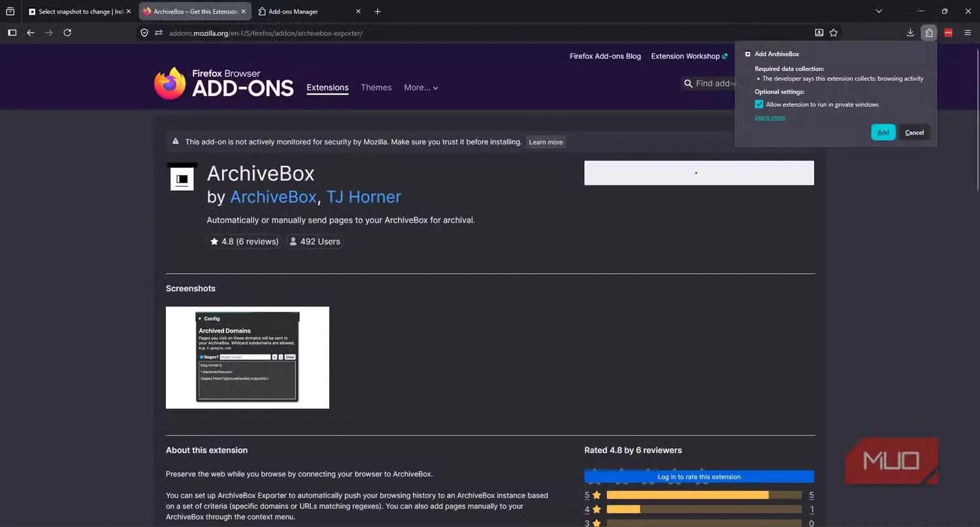Open 'Learn more' link in the install prompt
The height and width of the screenshot is (527, 980).
click(x=770, y=118)
